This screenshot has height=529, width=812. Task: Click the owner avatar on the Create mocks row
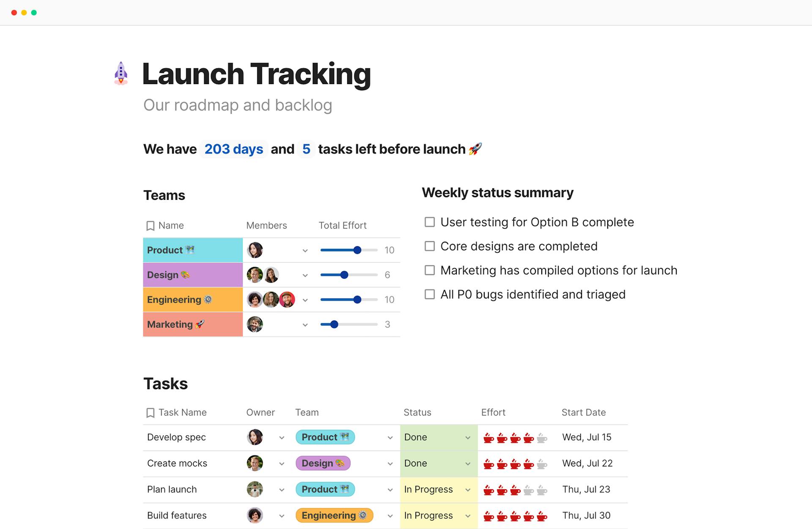point(255,463)
